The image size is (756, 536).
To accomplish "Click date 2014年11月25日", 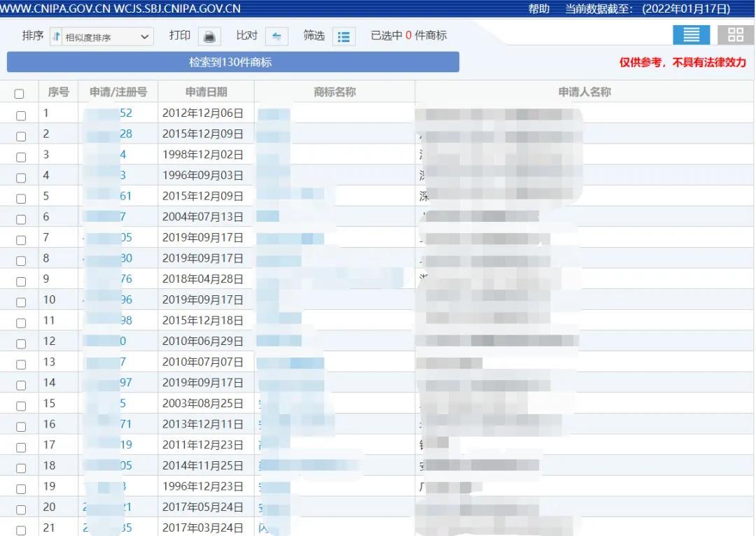I will (202, 465).
